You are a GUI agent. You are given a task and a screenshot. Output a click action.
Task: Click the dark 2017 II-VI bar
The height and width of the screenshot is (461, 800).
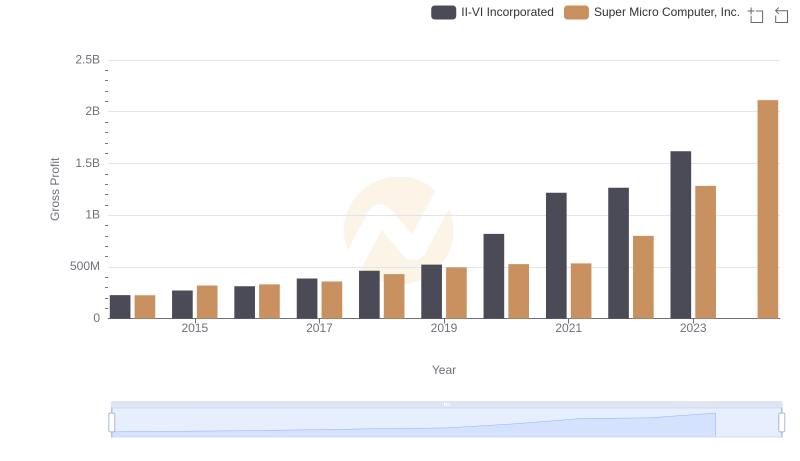coord(307,298)
